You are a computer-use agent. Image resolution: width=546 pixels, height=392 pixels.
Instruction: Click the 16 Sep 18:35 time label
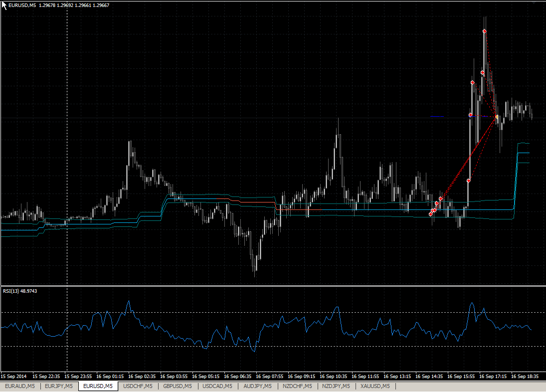(x=525, y=377)
